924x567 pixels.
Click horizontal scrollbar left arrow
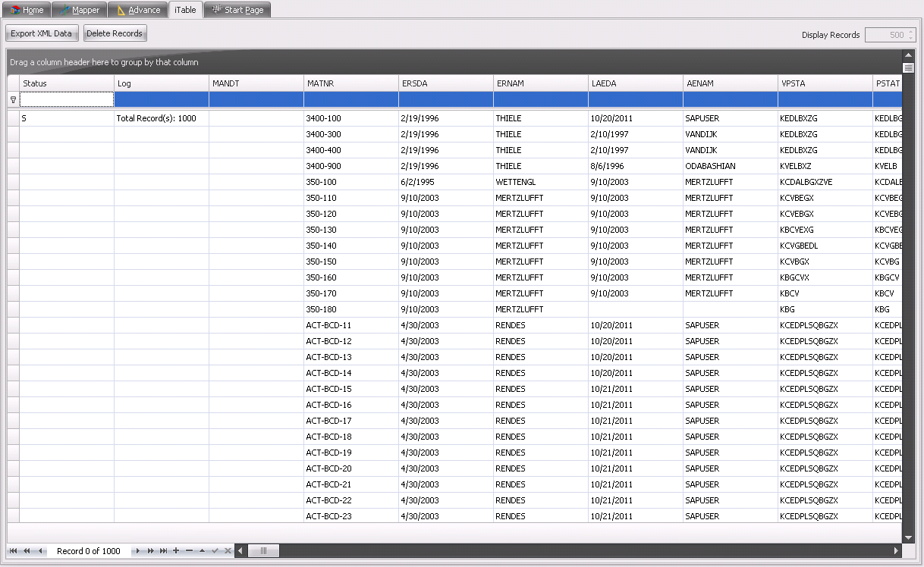241,551
